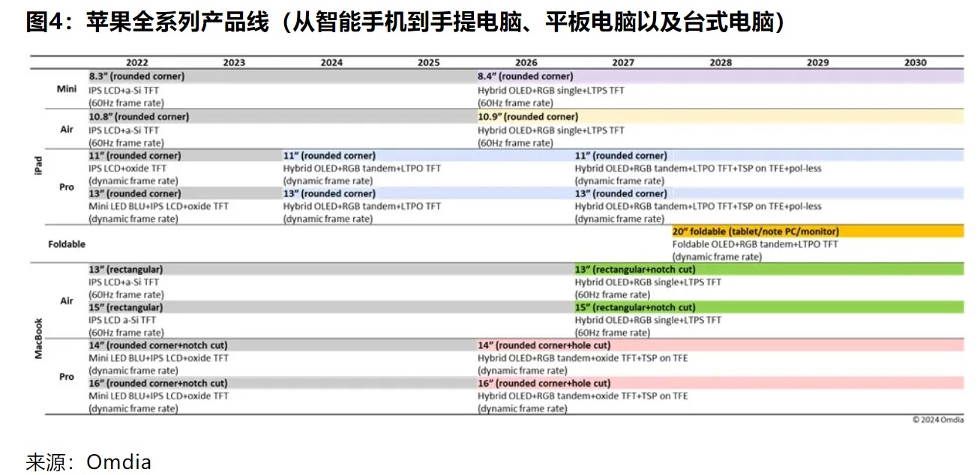Viewport: 980px width, 475px height.
Task: Click the 15" (rectangular) gray cell
Action: (x=331, y=307)
